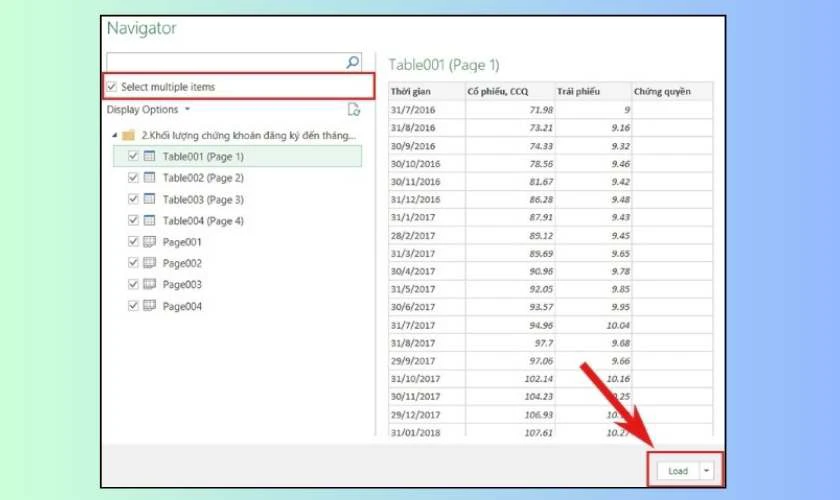Uncheck the Table002 (Page 2) checkbox
The height and width of the screenshot is (500, 840).
click(x=133, y=177)
